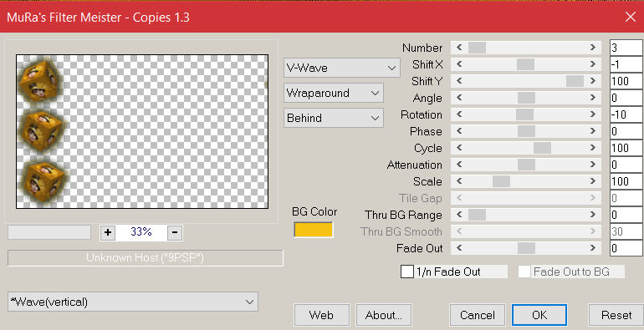Enable the 1/n Fade Out checkbox
This screenshot has width=644, height=330.
pyautogui.click(x=407, y=272)
